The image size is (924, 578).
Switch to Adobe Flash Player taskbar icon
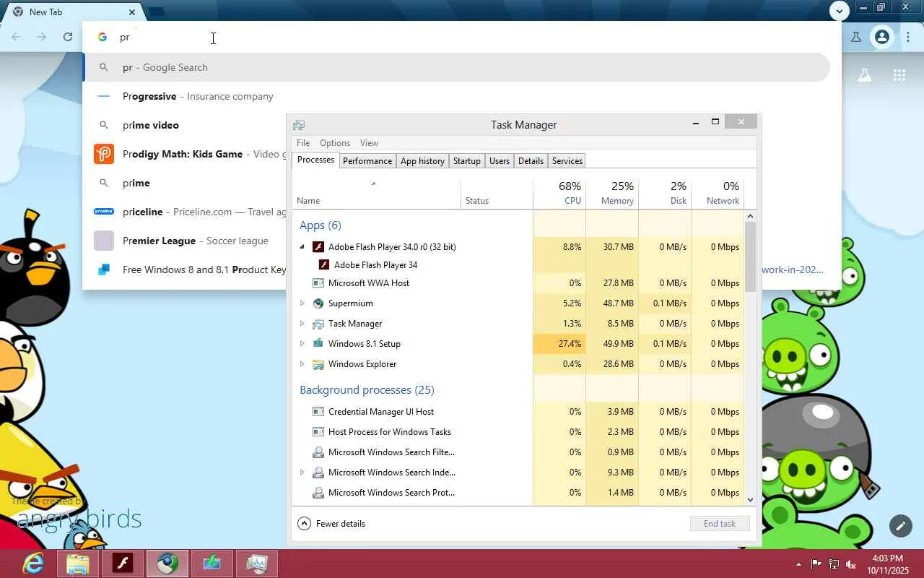tap(123, 563)
